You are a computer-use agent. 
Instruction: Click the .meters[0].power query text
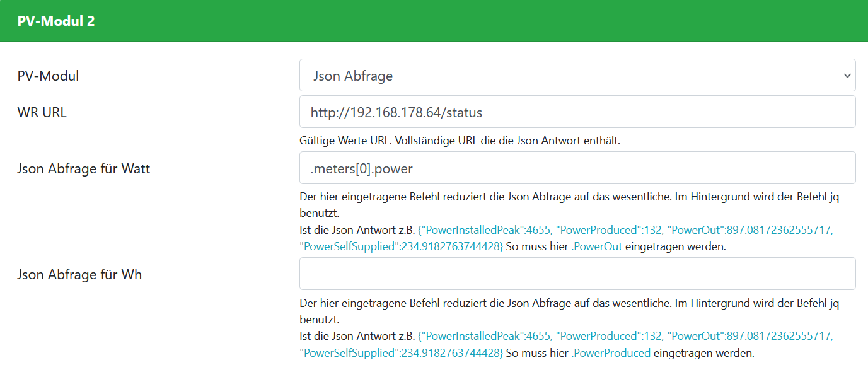point(362,168)
